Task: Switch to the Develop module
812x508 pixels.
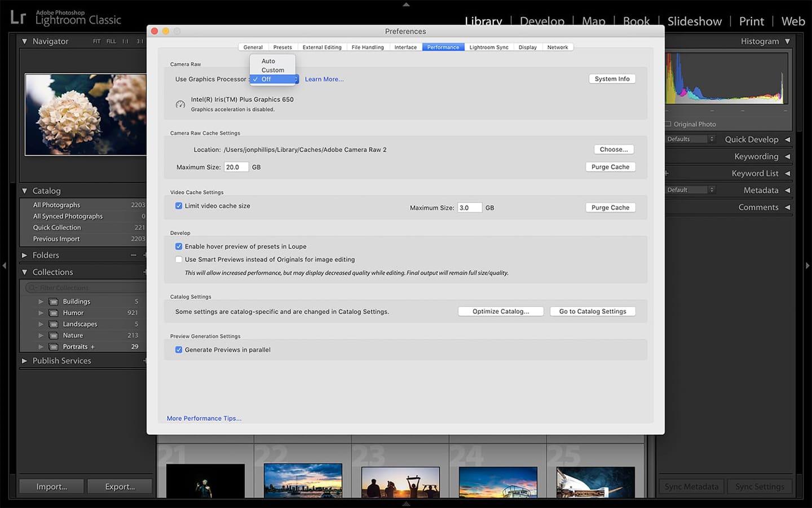Action: click(542, 21)
